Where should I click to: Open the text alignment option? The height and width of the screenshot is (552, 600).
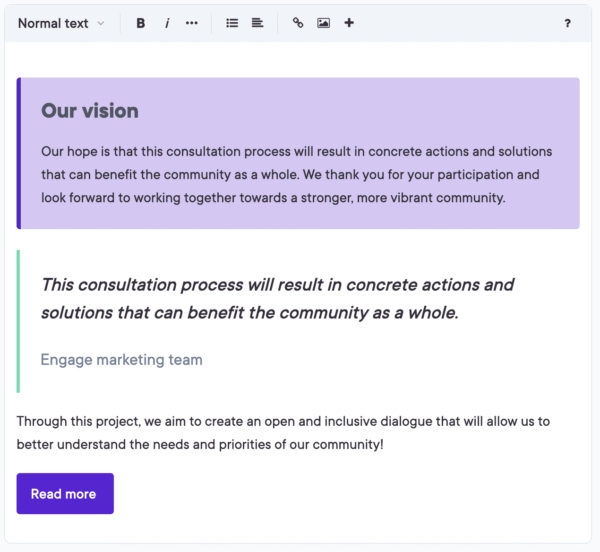click(258, 23)
